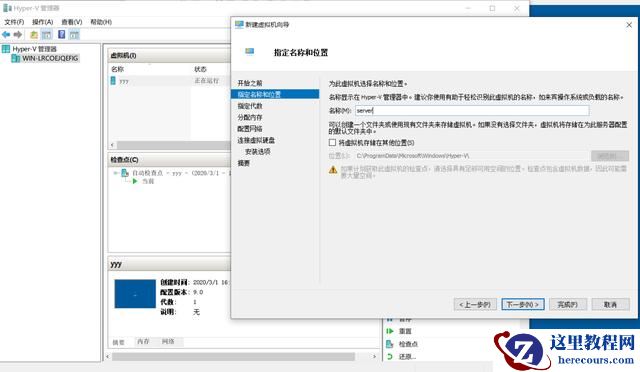Click the automatic checkpoint icon for yyy
This screenshot has height=372, width=640.
125,173
